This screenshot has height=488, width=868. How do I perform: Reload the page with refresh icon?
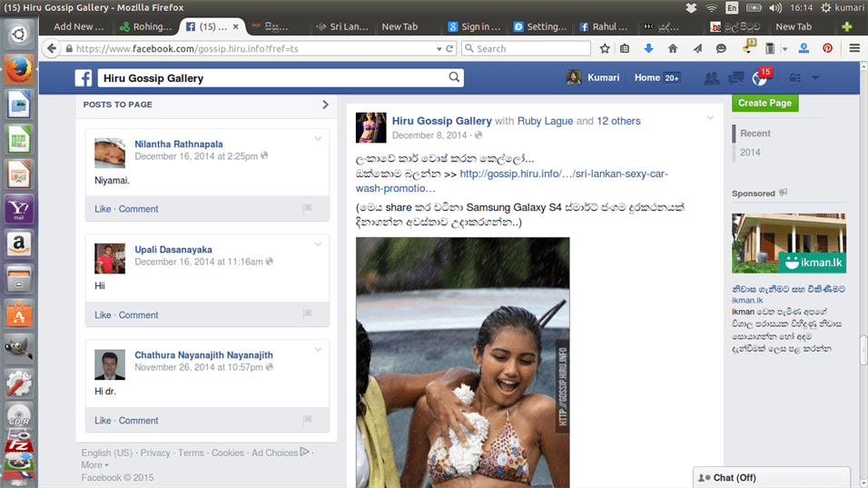point(450,49)
